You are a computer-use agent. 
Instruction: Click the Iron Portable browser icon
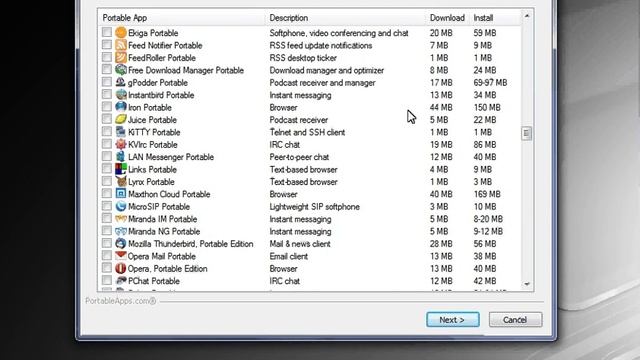tap(121, 107)
